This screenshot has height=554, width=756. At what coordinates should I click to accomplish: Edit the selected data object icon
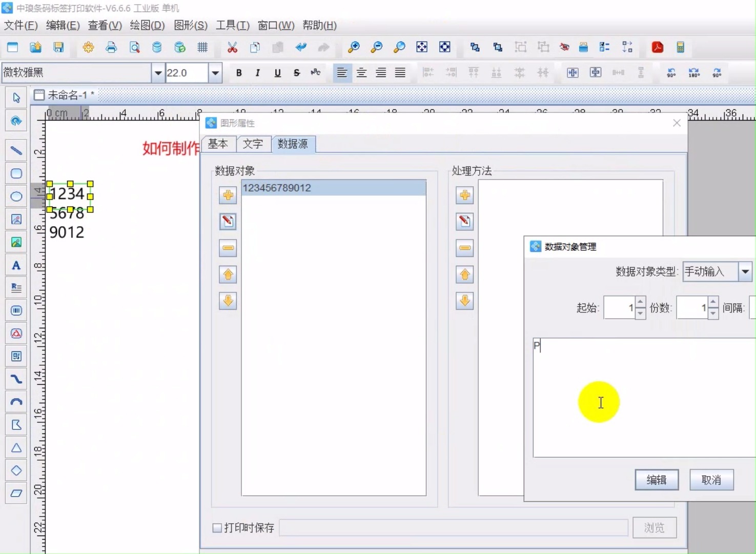click(x=228, y=221)
